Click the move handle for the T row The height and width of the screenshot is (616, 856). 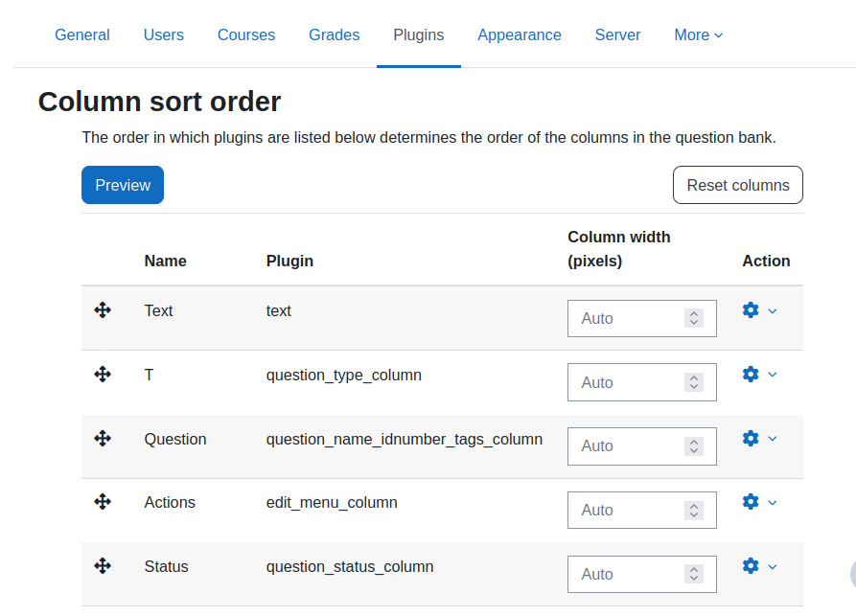click(x=103, y=375)
